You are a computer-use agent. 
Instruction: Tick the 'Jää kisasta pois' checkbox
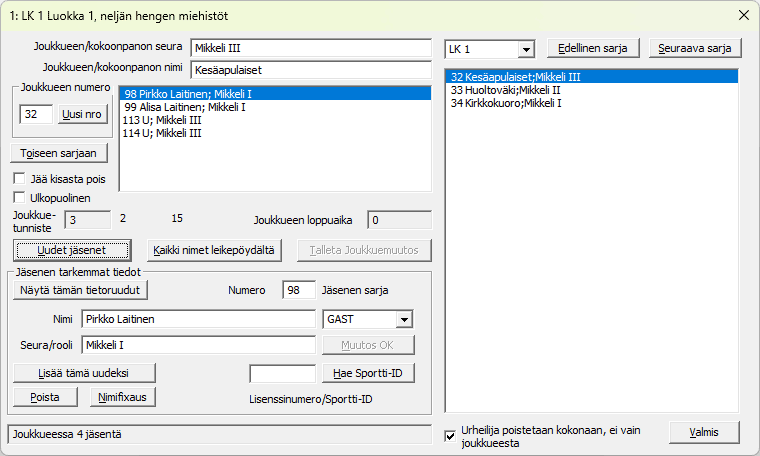21,179
